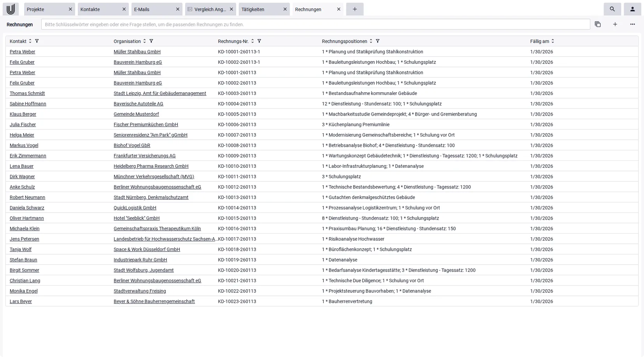Open a new tab with plus button
644x357 pixels.
click(x=354, y=9)
